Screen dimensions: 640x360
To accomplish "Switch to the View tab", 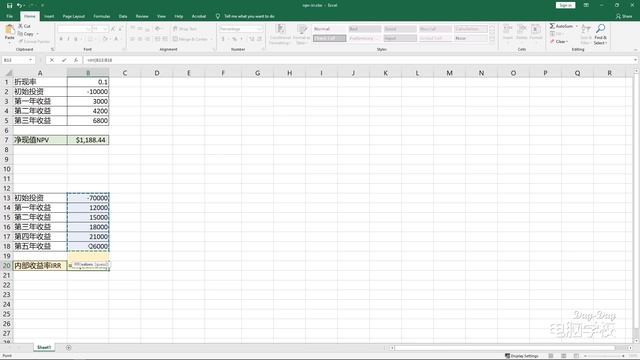I will [x=162, y=16].
